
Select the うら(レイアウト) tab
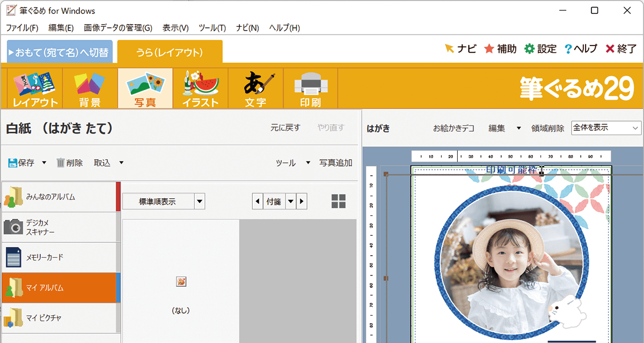pos(170,52)
